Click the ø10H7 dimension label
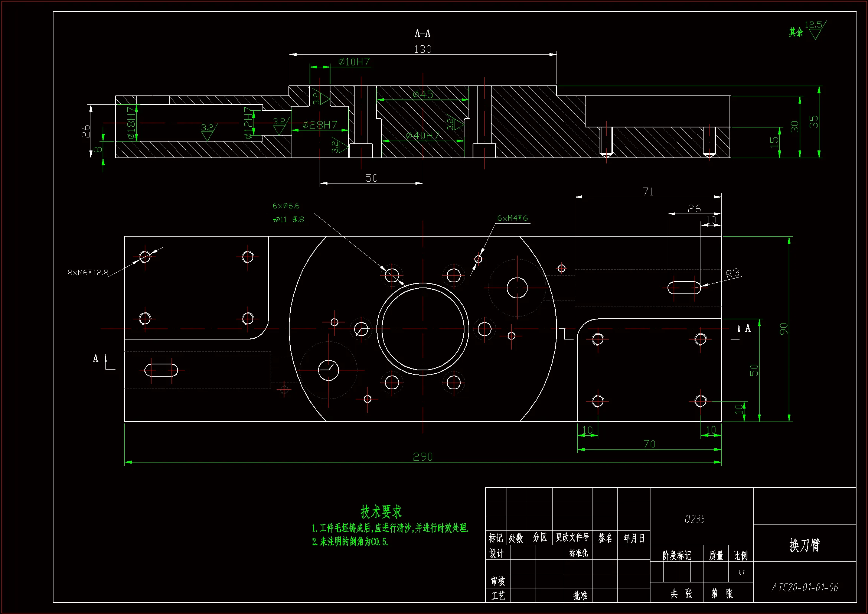The height and width of the screenshot is (614, 868). 354,62
